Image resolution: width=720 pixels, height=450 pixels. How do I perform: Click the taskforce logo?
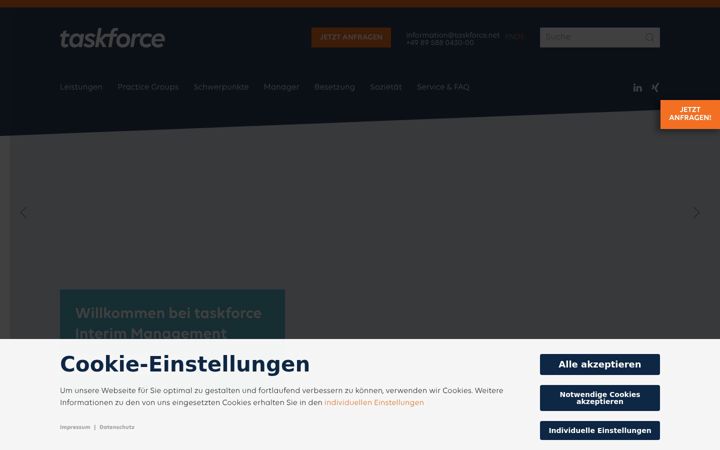pyautogui.click(x=112, y=38)
